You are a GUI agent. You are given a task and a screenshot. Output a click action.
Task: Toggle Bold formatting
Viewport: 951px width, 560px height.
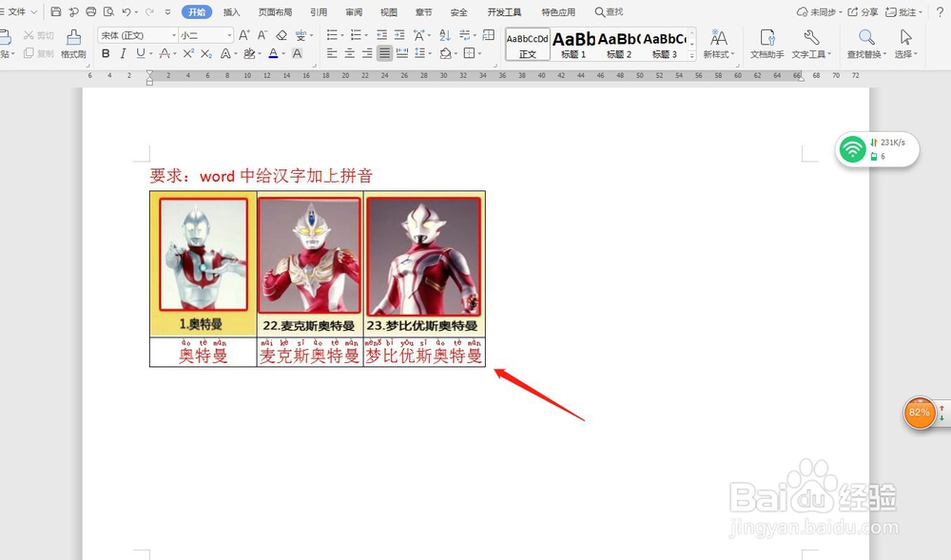[106, 53]
